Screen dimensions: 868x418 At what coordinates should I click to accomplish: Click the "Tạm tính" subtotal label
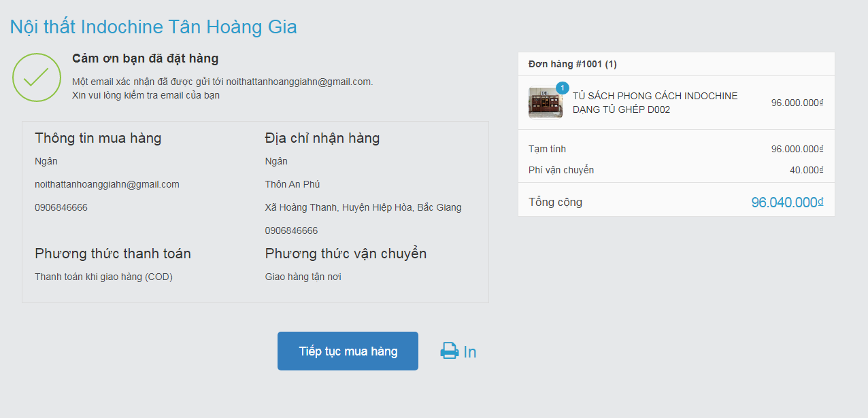tap(547, 149)
